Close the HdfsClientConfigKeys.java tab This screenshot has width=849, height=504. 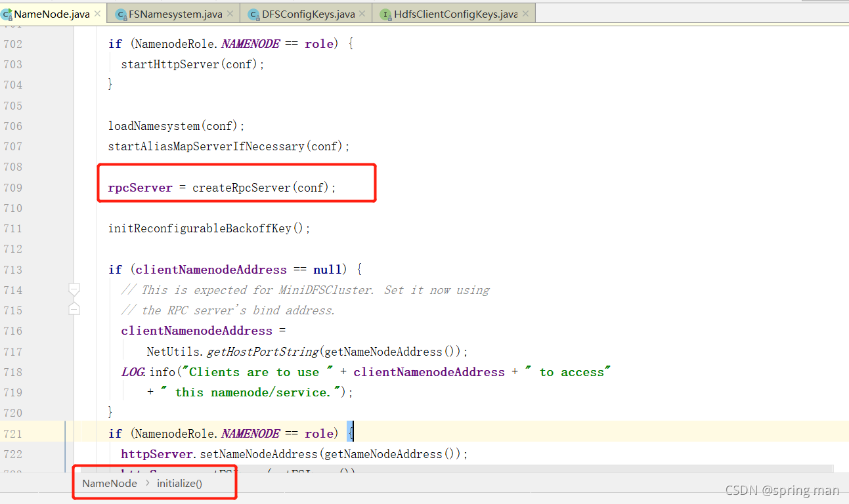[525, 14]
